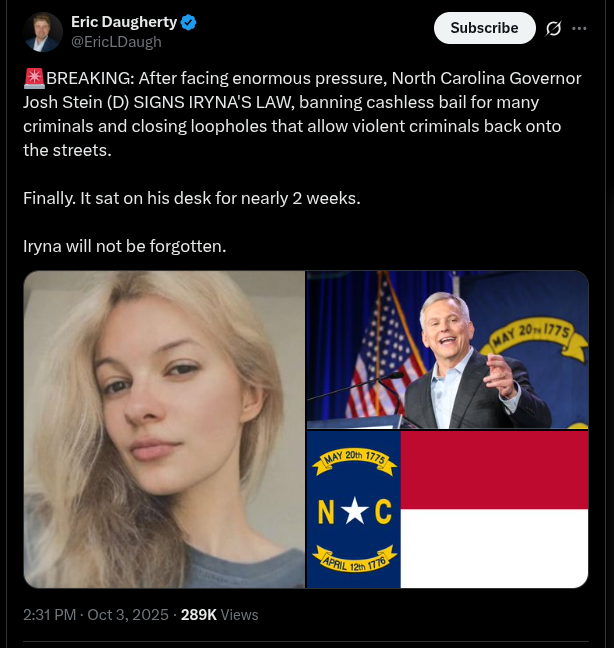
Task: Click the 2:31 PM timestamp
Action: click(x=49, y=614)
